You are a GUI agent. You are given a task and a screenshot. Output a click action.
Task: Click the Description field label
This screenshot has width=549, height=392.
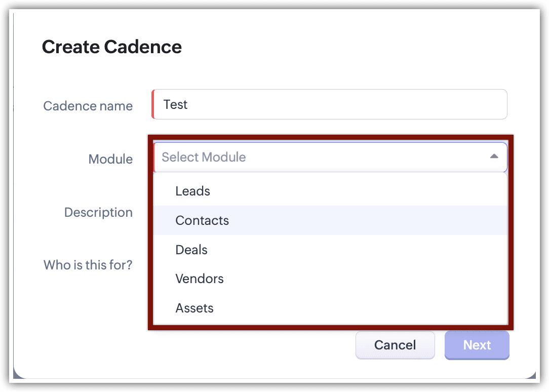pos(98,212)
